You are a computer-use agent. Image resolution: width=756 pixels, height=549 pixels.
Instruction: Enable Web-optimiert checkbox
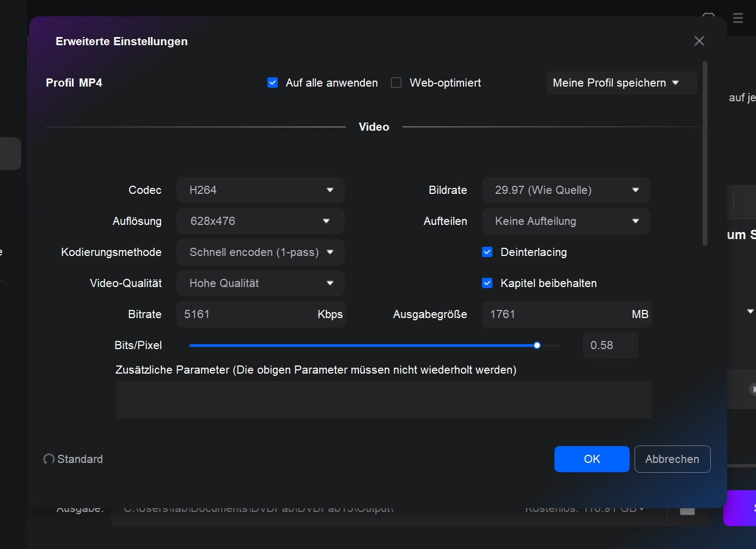coord(397,83)
